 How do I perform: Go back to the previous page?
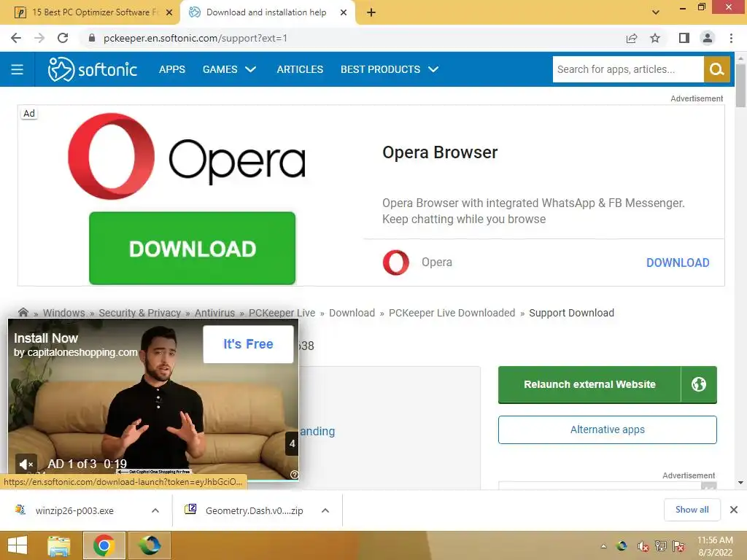coord(16,38)
